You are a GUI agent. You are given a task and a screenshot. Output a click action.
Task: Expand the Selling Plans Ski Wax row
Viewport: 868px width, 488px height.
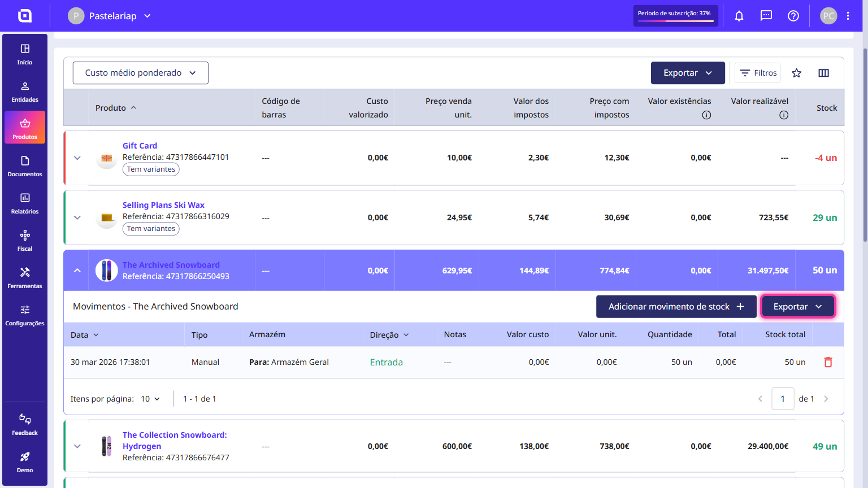pyautogui.click(x=77, y=217)
